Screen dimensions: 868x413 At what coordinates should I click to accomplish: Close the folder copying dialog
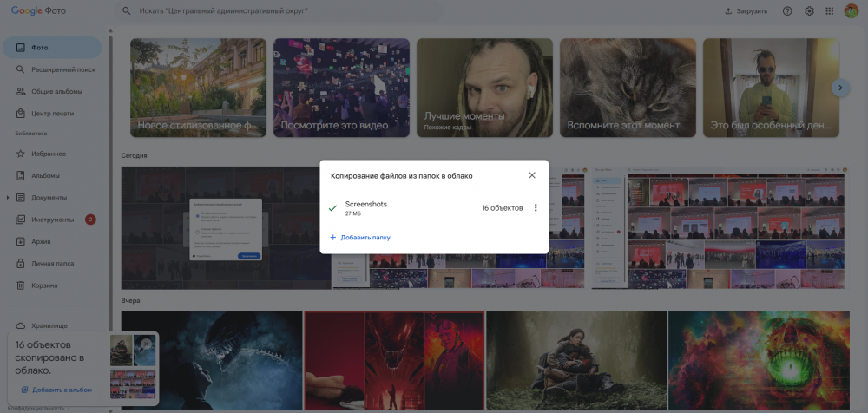(532, 175)
